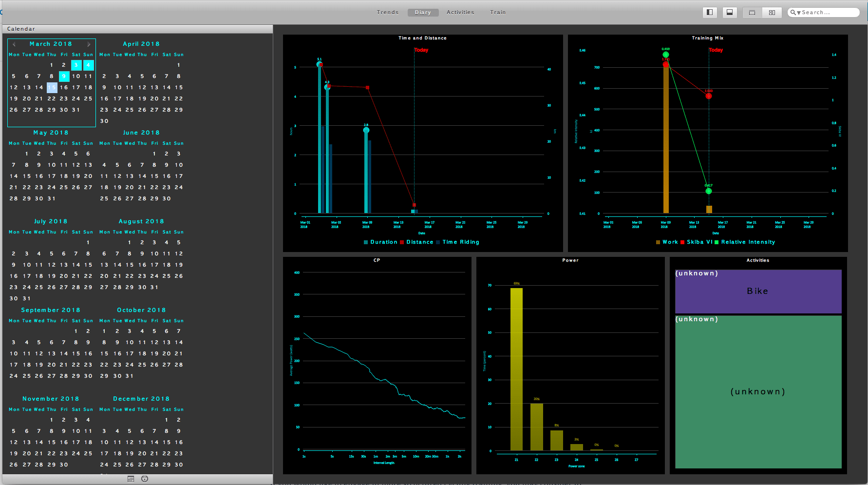Image resolution: width=868 pixels, height=485 pixels.
Task: Toggle the bottom panel icon in toolbar
Action: click(730, 12)
